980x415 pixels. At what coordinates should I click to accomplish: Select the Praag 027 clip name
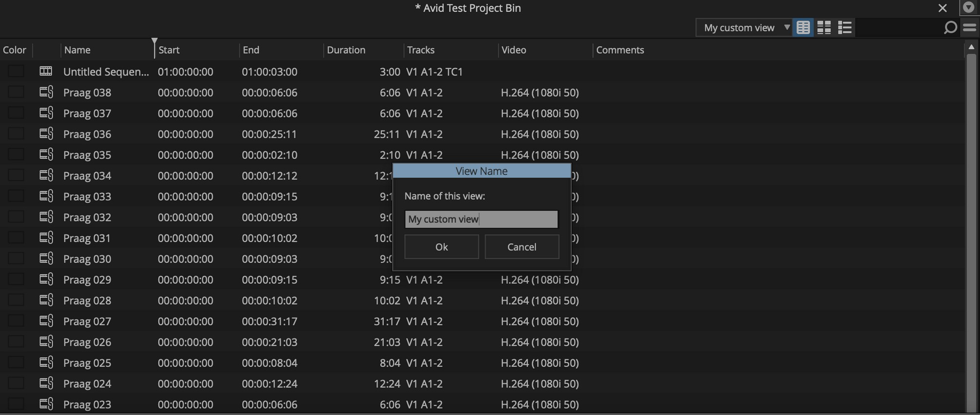87,321
